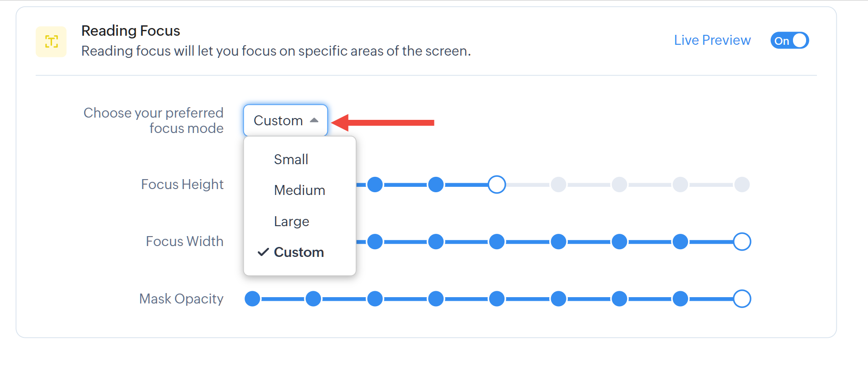Pick Large focus mode option

(x=291, y=221)
